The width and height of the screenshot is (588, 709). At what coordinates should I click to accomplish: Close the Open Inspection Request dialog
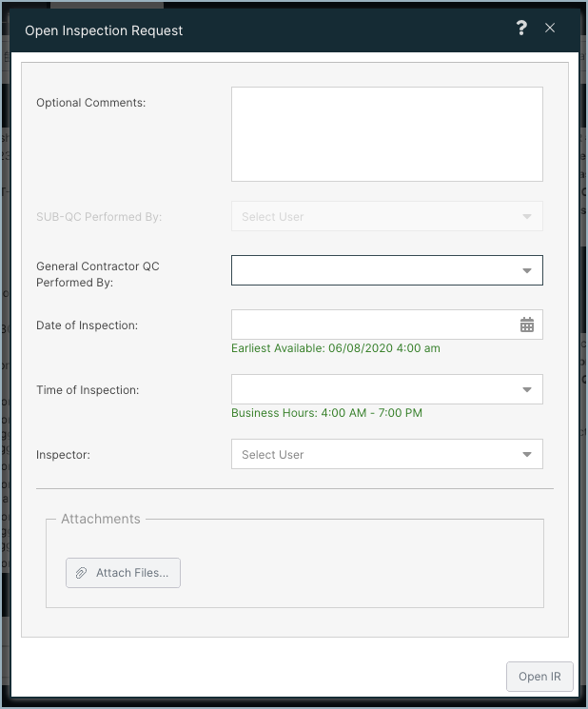pos(550,28)
